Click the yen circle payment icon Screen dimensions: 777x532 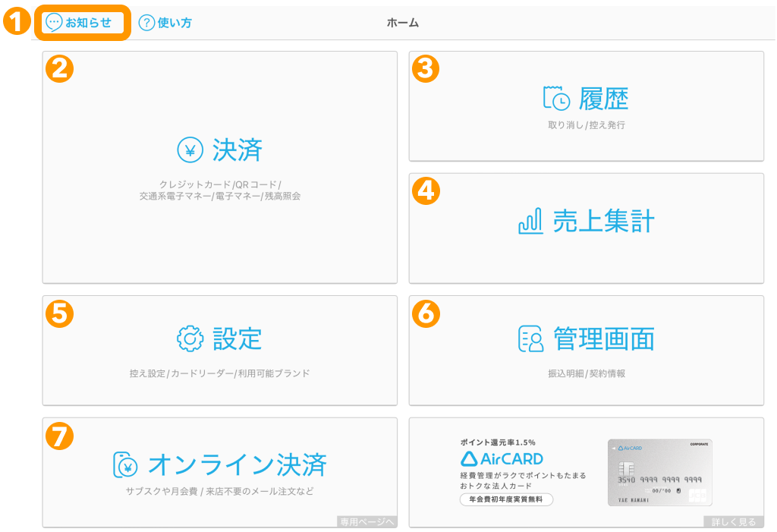pos(190,150)
